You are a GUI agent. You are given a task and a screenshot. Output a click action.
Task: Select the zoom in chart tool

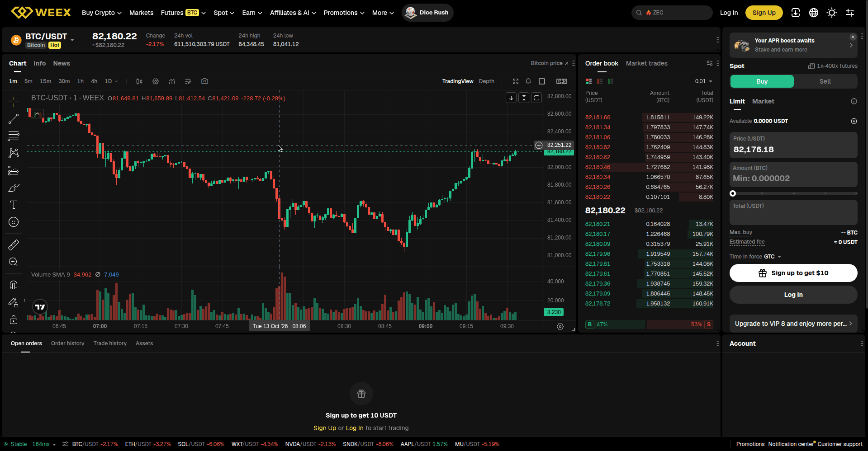click(14, 262)
